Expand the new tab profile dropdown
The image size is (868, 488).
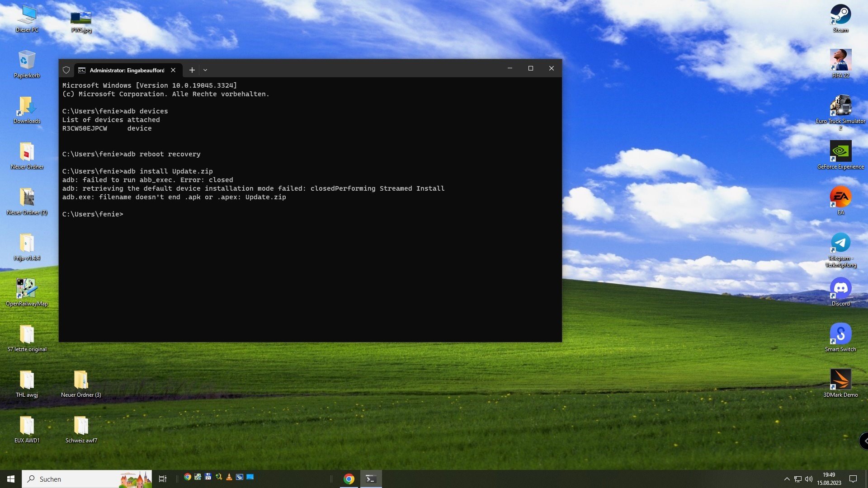[205, 70]
